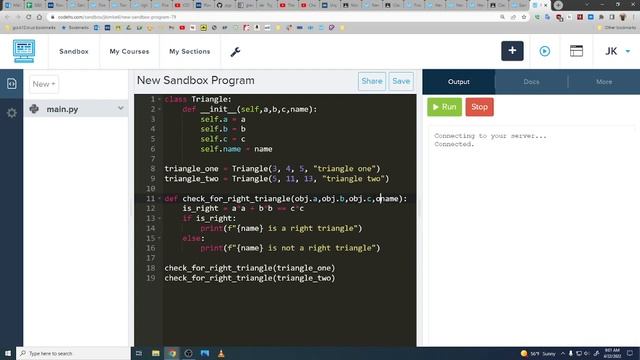The image size is (640, 360).
Task: Stop the program with the red Stop button
Action: pyautogui.click(x=480, y=107)
